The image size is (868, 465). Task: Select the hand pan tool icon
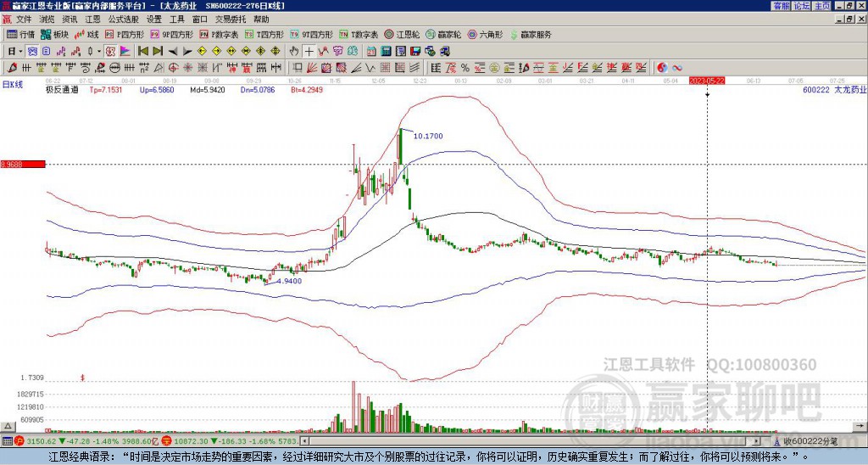[294, 52]
